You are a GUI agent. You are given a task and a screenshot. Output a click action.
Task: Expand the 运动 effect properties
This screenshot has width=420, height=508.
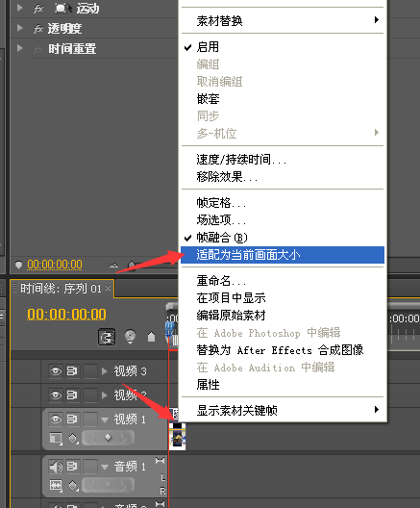click(20, 8)
